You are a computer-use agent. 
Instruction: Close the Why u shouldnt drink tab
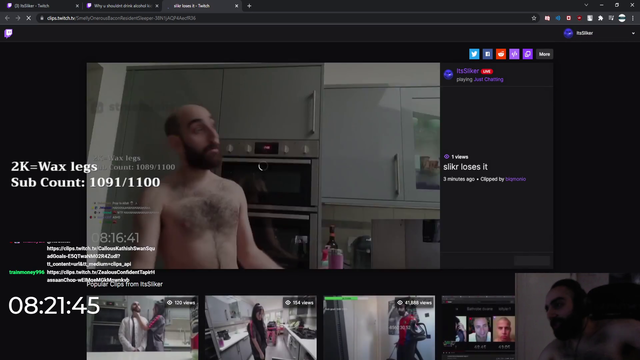157,6
